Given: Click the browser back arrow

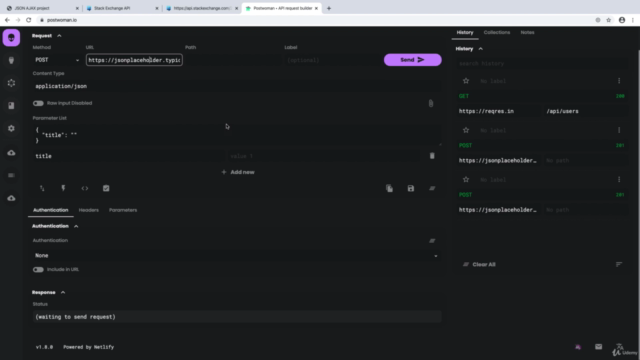Looking at the screenshot, I should [7, 20].
